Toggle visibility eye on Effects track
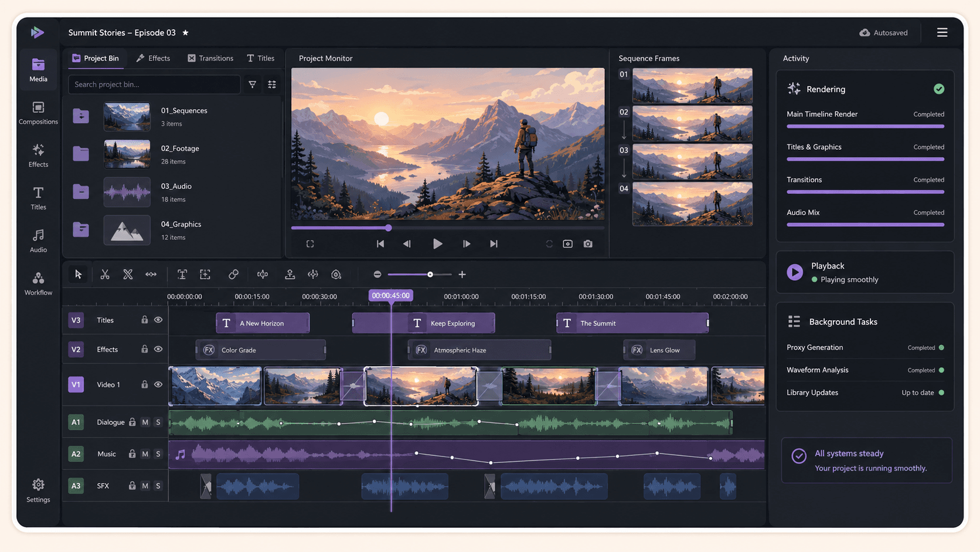 tap(158, 349)
